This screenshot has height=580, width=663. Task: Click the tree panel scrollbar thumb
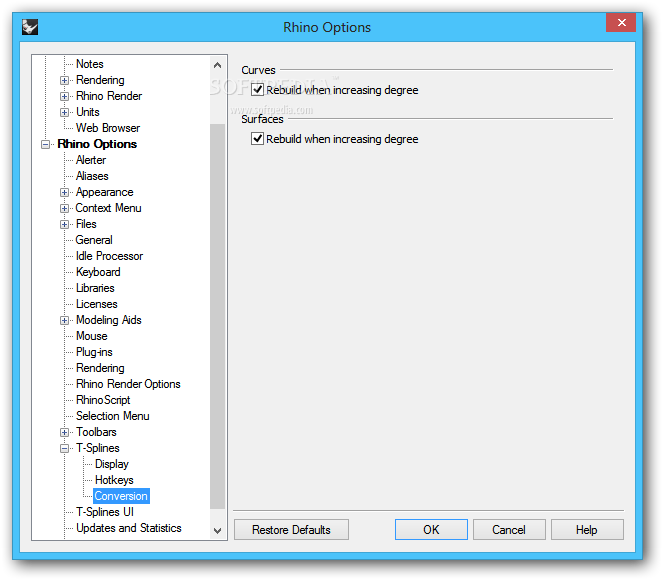(218, 316)
